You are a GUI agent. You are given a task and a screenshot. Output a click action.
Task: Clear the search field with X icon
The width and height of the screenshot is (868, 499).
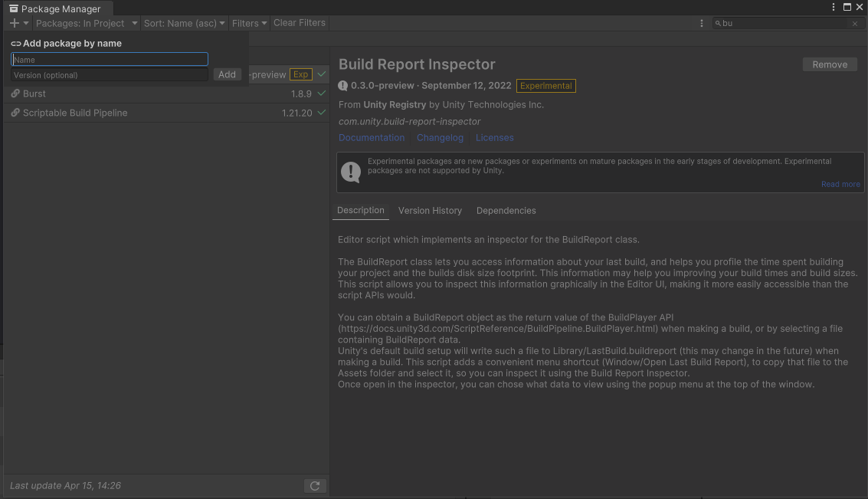point(855,23)
